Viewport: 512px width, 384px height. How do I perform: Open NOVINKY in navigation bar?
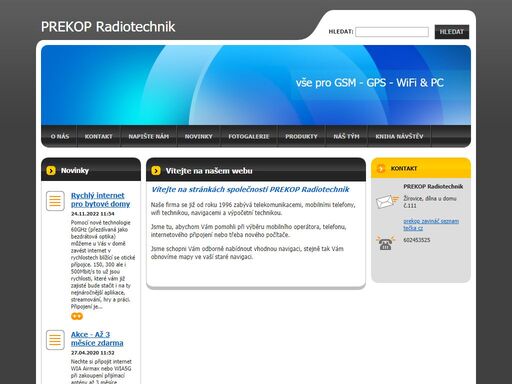[199, 136]
